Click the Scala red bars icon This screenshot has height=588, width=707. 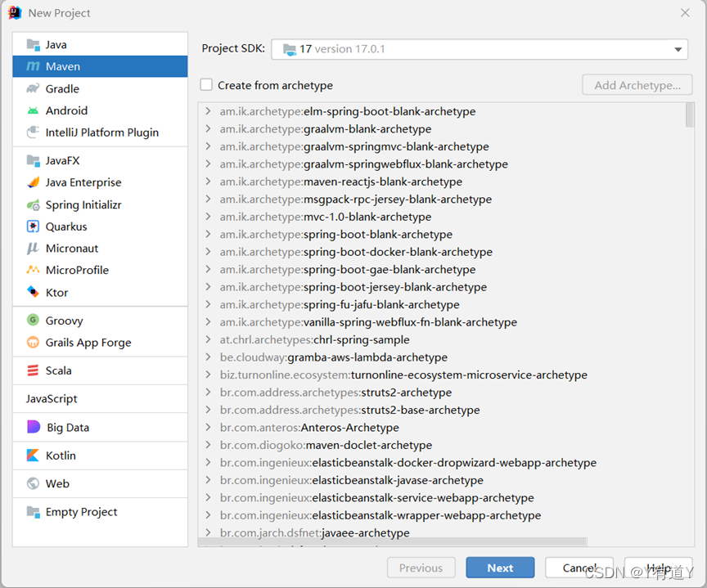(33, 370)
